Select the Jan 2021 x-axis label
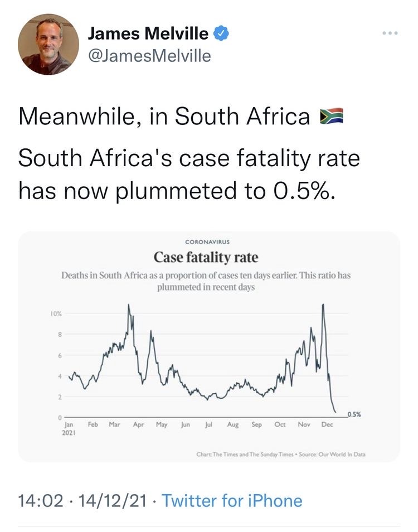The width and height of the screenshot is (418, 532). [69, 428]
